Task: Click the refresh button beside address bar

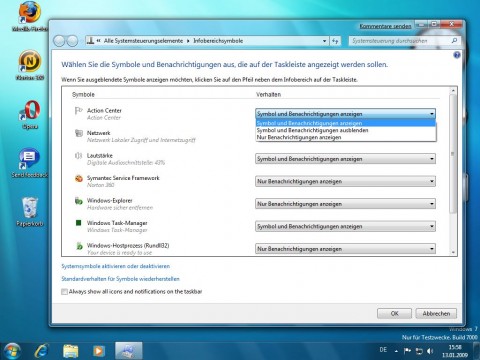Action: point(335,41)
